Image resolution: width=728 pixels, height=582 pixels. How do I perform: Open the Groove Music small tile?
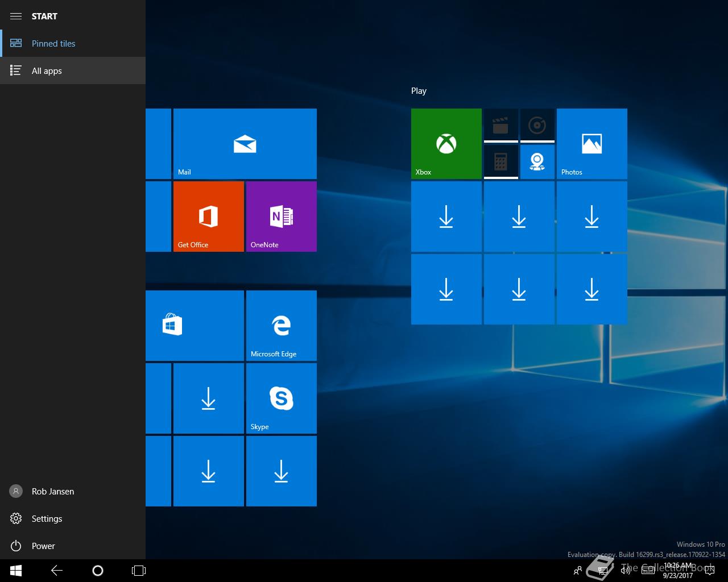pos(537,126)
